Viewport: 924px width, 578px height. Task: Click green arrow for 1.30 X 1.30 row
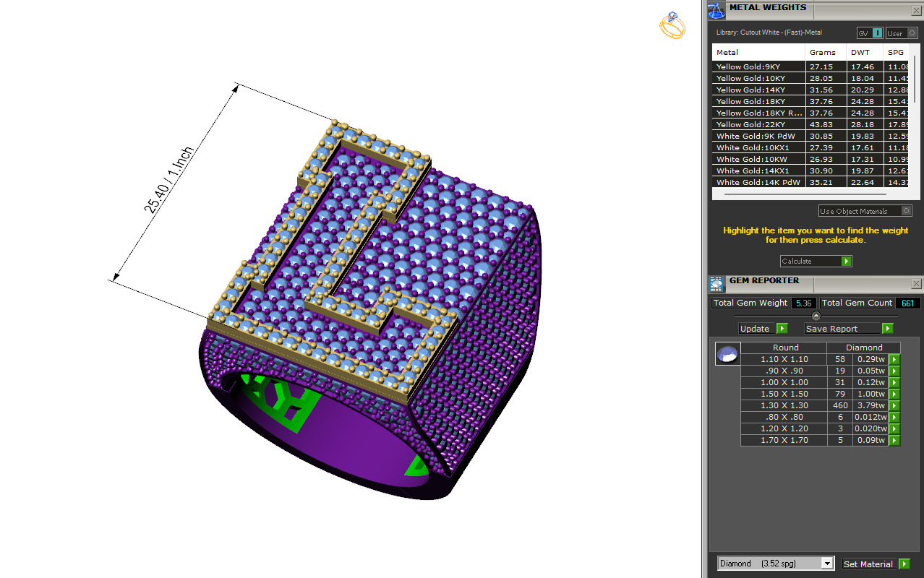coord(894,405)
